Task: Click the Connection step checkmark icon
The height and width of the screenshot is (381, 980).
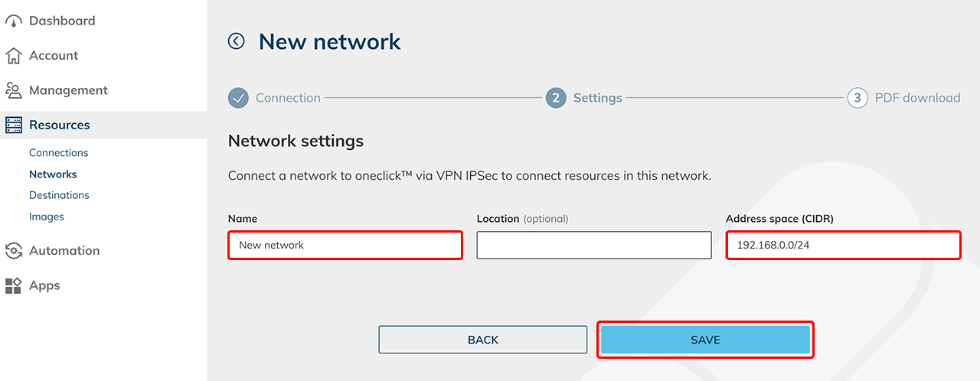Action: click(239, 98)
